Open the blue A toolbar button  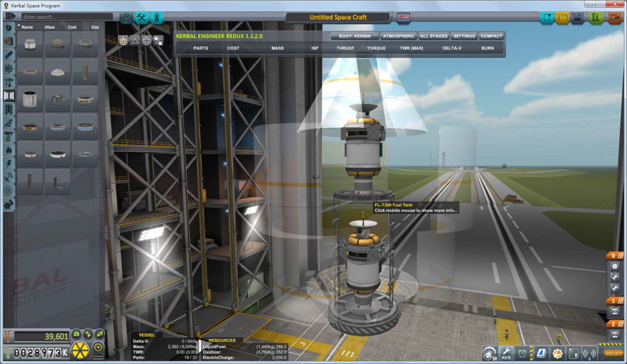pos(541,353)
